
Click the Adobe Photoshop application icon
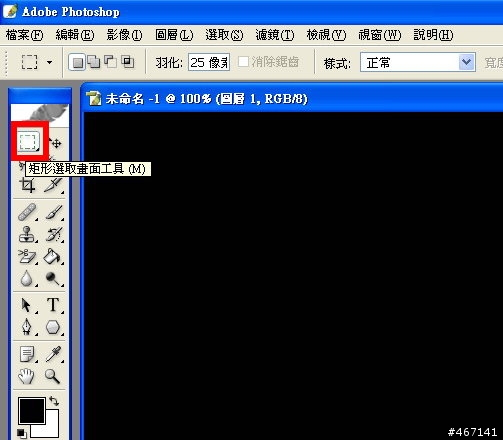tap(10, 11)
